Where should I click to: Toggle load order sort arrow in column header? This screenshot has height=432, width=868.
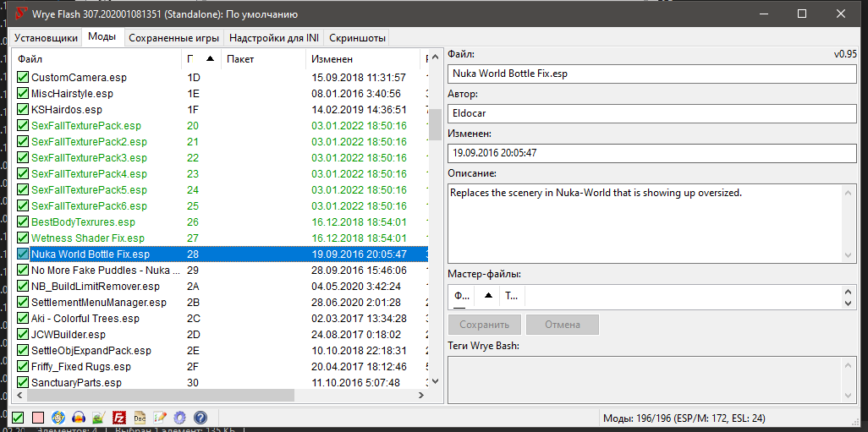(x=209, y=59)
